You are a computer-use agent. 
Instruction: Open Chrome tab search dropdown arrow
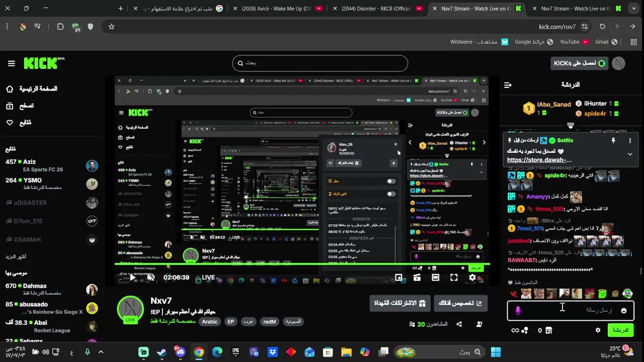point(633,9)
